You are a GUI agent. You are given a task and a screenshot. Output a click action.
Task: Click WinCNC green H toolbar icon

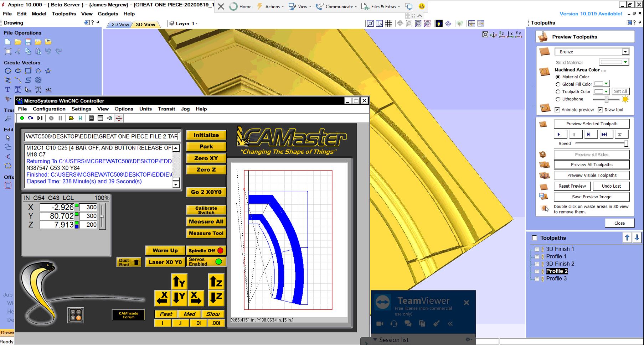(x=80, y=118)
